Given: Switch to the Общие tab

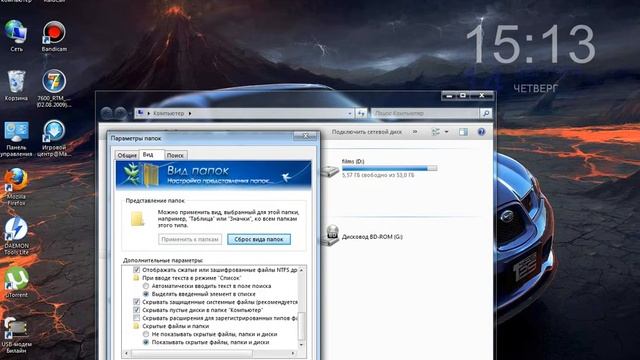Looking at the screenshot, I should (127, 156).
